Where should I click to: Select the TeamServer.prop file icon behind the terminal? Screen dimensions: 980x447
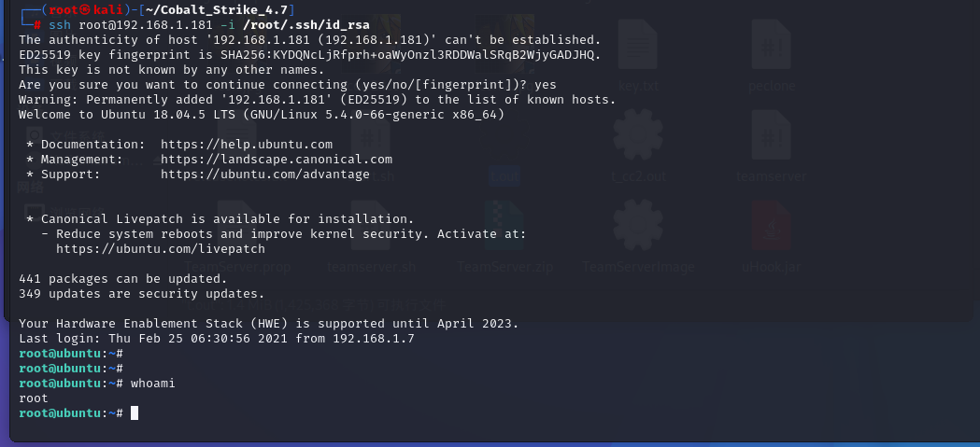237,225
